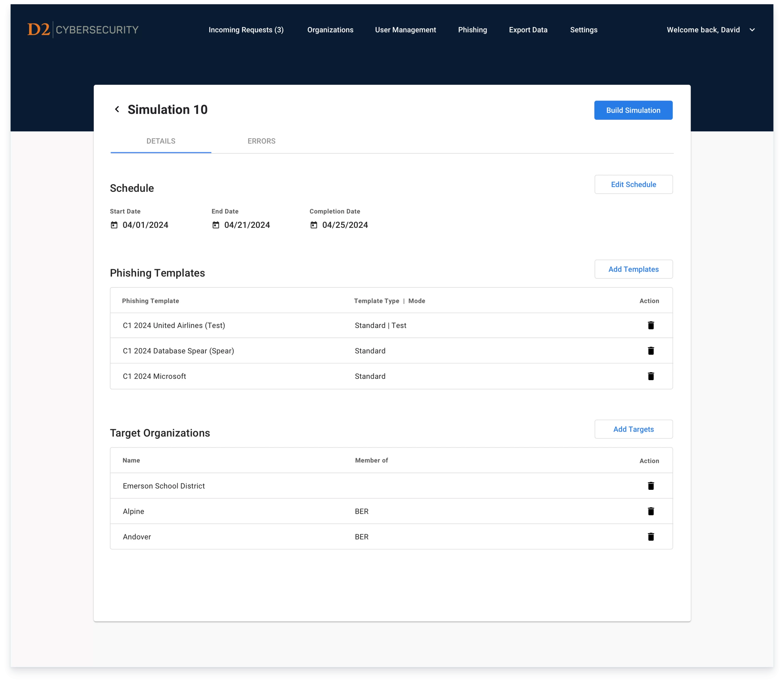The height and width of the screenshot is (684, 784).
Task: Click the Completion Date calendar icon
Action: (314, 225)
